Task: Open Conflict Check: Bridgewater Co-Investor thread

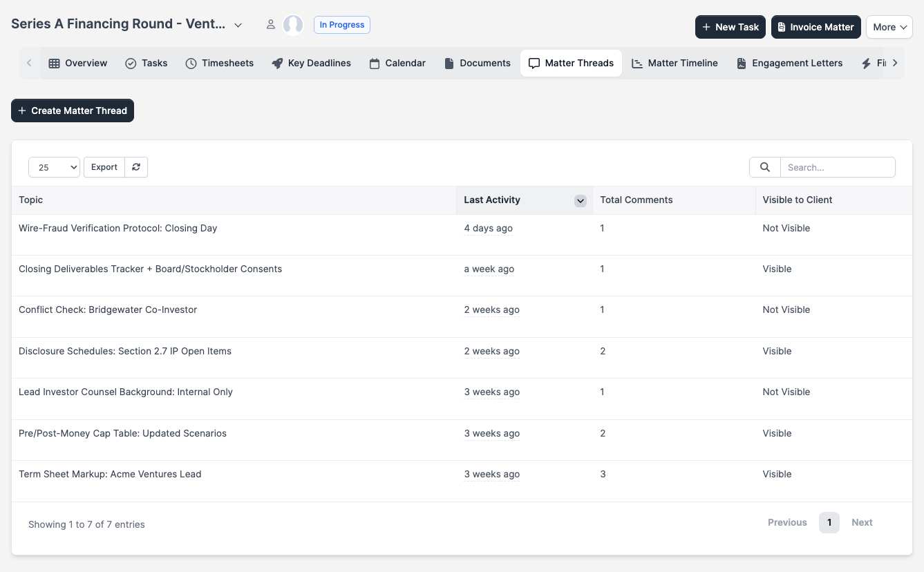Action: (108, 309)
